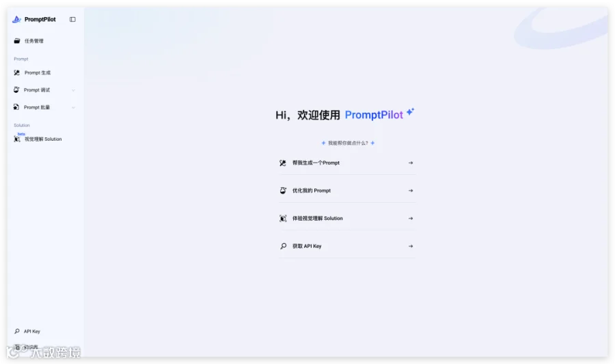
Task: Click the PromptPilot logo icon
Action: point(16,19)
